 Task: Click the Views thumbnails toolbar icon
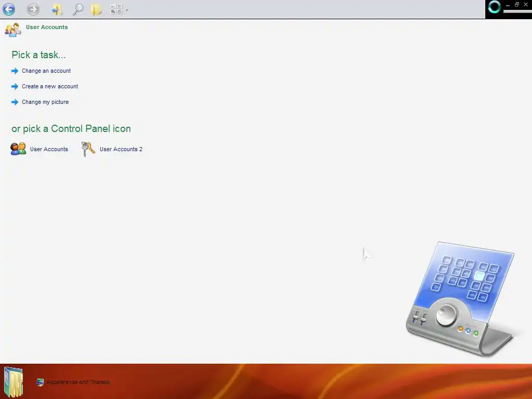point(116,9)
